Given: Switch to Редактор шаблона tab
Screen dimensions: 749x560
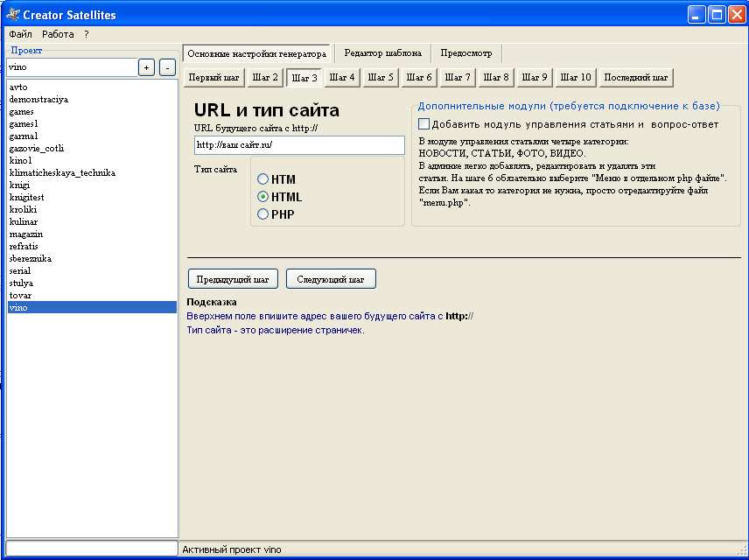Looking at the screenshot, I should coord(382,53).
